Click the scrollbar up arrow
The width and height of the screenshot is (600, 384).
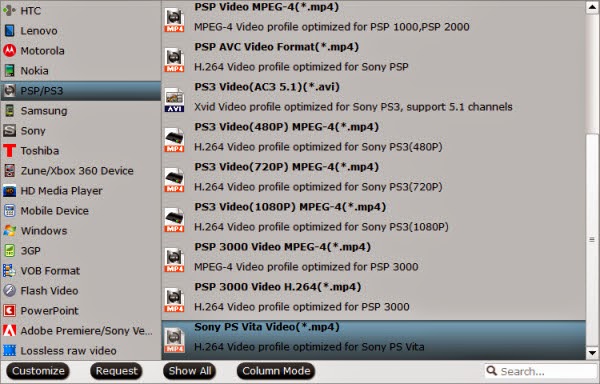[592, 8]
